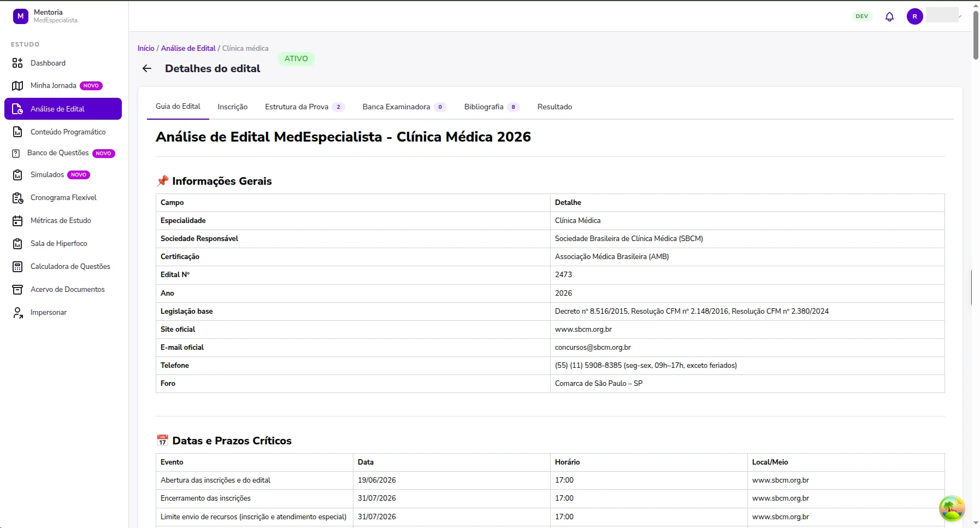Follow the Análise de Edital breadcrumb link
This screenshot has width=980, height=528.
(x=188, y=48)
